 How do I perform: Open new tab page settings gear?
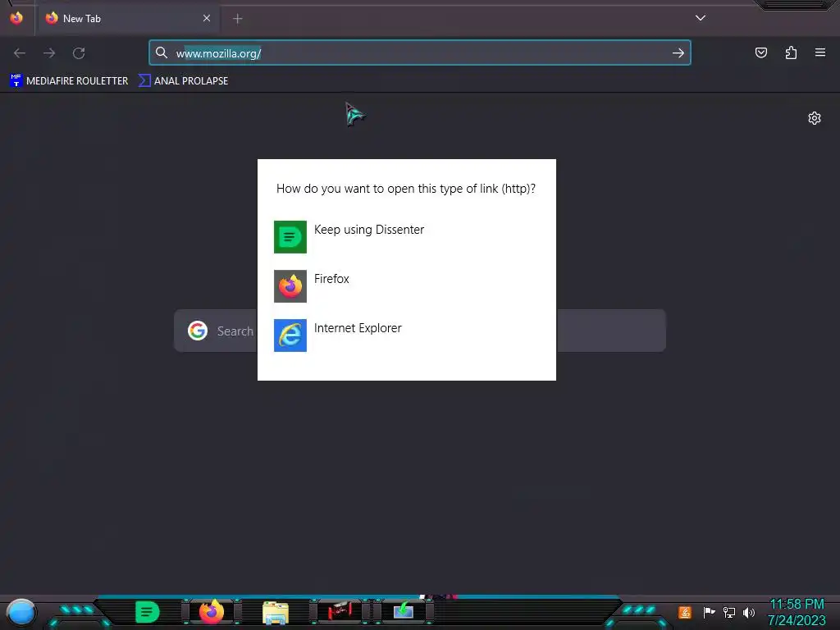click(815, 118)
